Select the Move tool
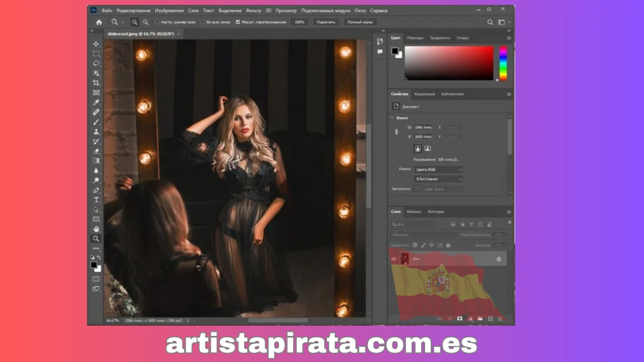644x362 pixels. [96, 44]
